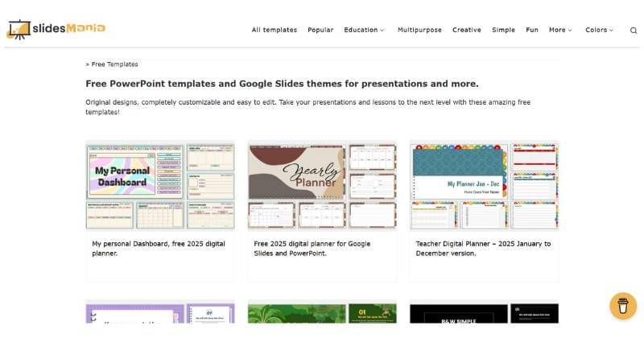This screenshot has width=644, height=338.
Task: Open My Personal Dashboard template thumbnail
Action: tap(159, 186)
